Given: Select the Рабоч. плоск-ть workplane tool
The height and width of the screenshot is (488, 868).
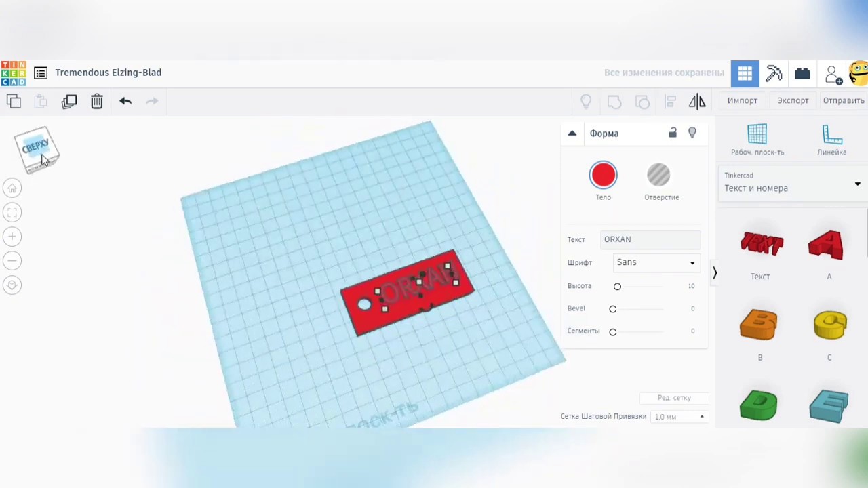Looking at the screenshot, I should pos(757,140).
